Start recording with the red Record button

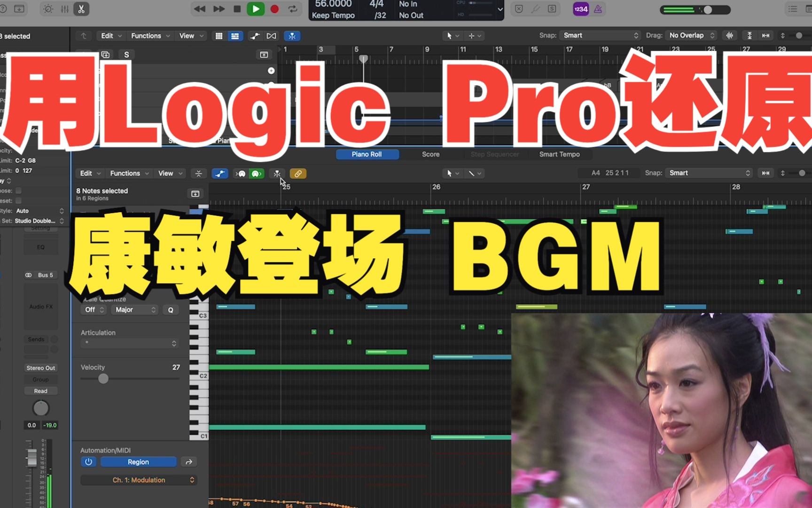pos(274,9)
